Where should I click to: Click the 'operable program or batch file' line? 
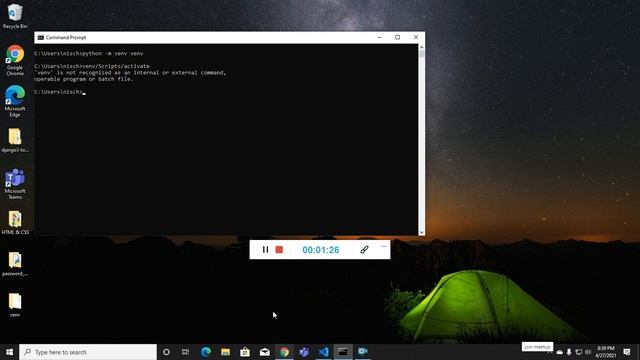pos(84,79)
